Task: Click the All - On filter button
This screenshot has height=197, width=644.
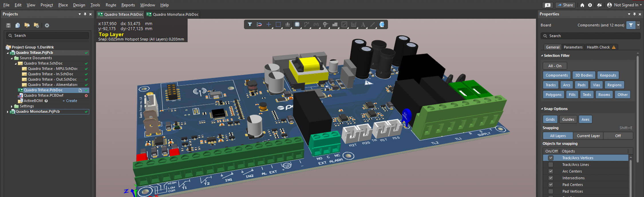Action: click(555, 66)
